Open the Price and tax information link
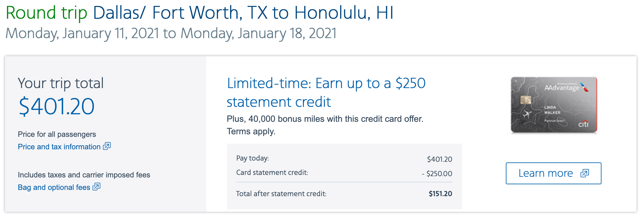The width and height of the screenshot is (644, 218). pyautogui.click(x=59, y=147)
